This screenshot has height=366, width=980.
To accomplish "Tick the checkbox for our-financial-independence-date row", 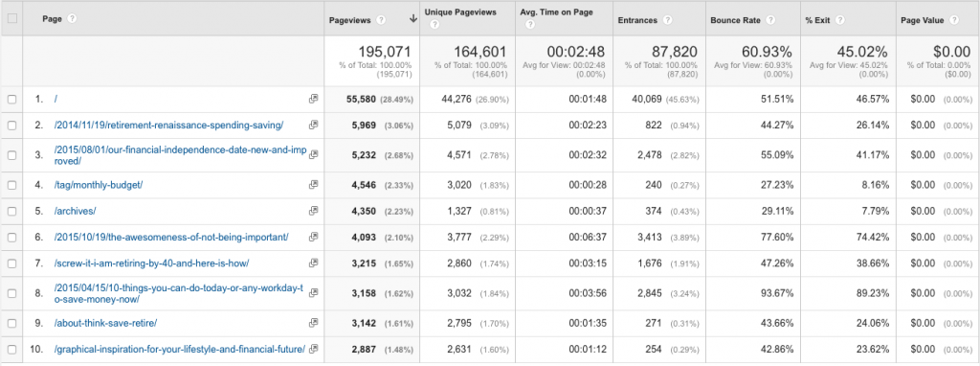I will [11, 154].
